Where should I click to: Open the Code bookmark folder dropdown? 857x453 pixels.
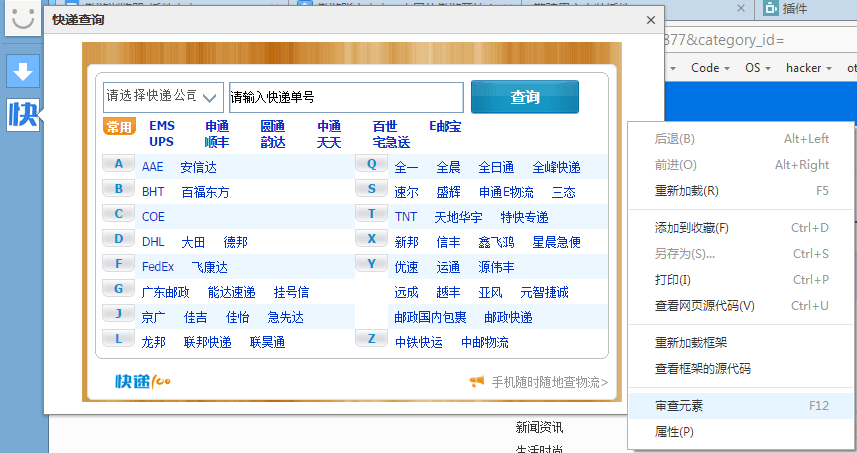click(x=710, y=68)
